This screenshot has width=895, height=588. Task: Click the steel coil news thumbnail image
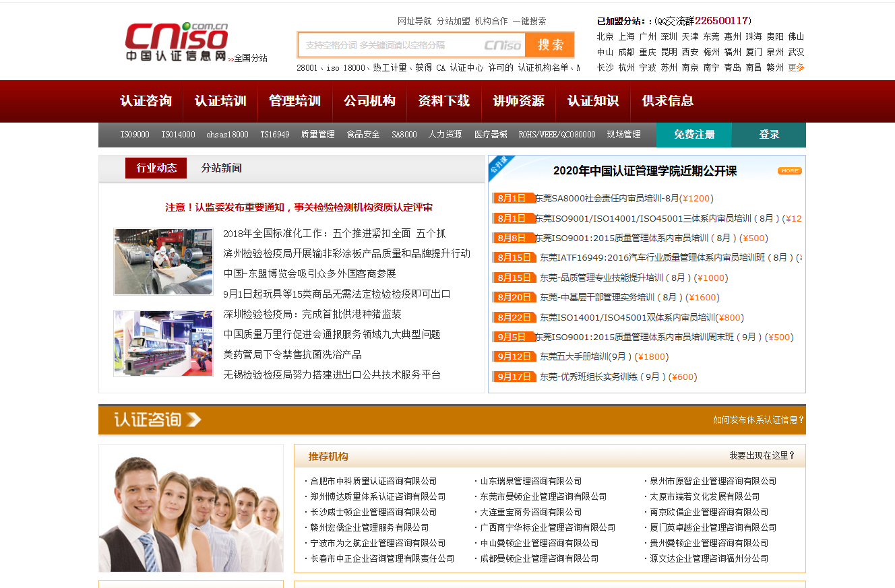pos(163,261)
